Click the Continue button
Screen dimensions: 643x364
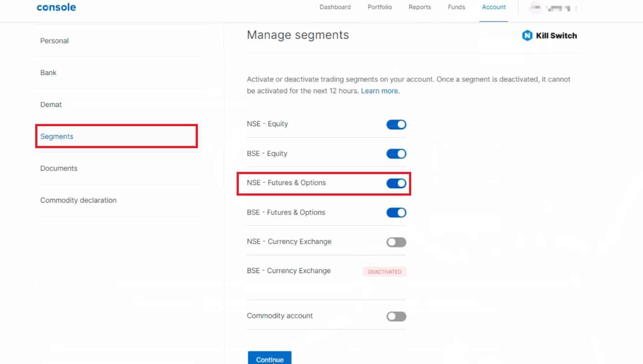tap(270, 358)
